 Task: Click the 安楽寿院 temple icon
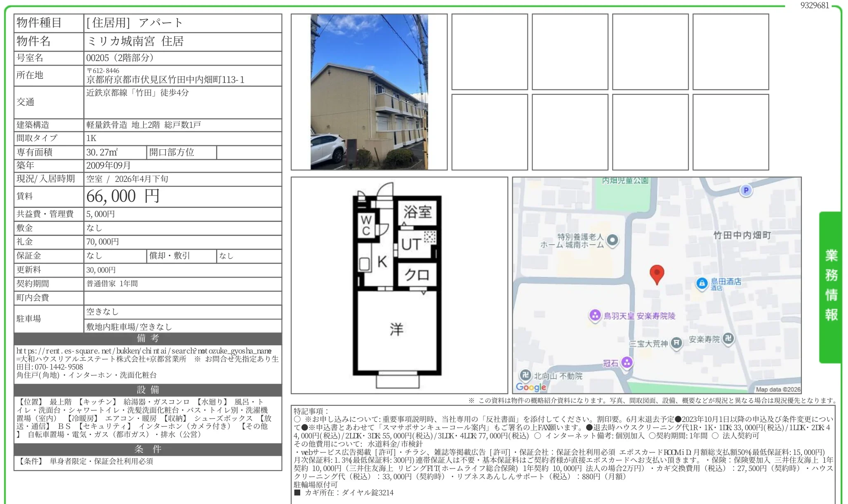coord(728,339)
